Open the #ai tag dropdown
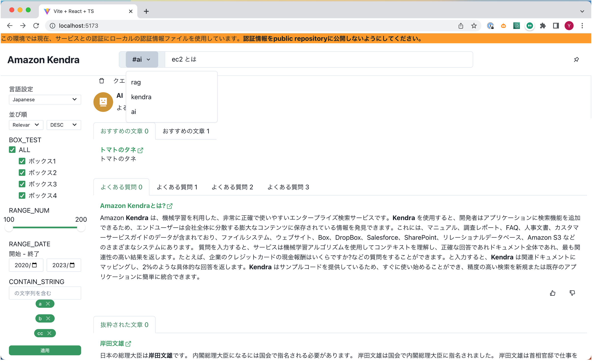Viewport: 592px width, 364px height. coord(142,60)
